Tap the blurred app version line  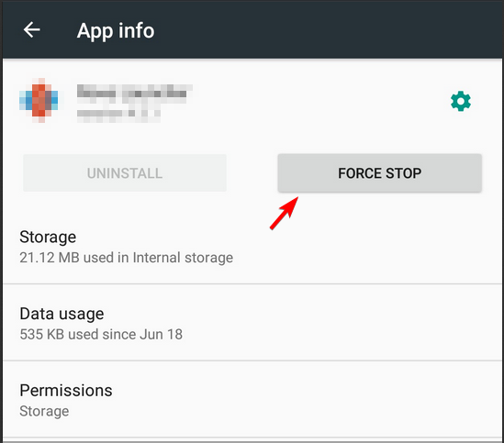click(x=119, y=116)
